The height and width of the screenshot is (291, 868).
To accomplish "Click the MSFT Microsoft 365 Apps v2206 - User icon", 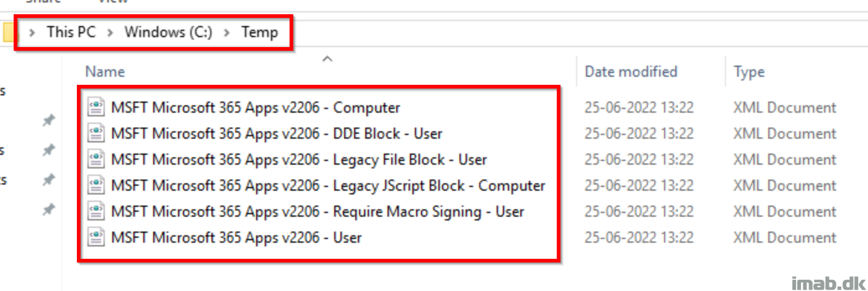I will [x=96, y=238].
